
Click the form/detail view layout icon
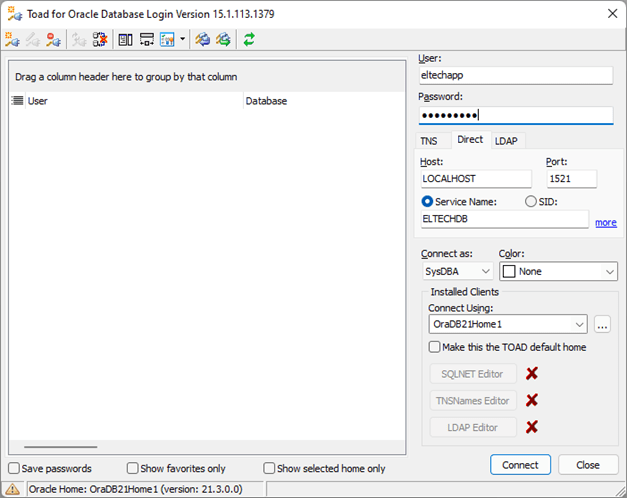tap(126, 40)
